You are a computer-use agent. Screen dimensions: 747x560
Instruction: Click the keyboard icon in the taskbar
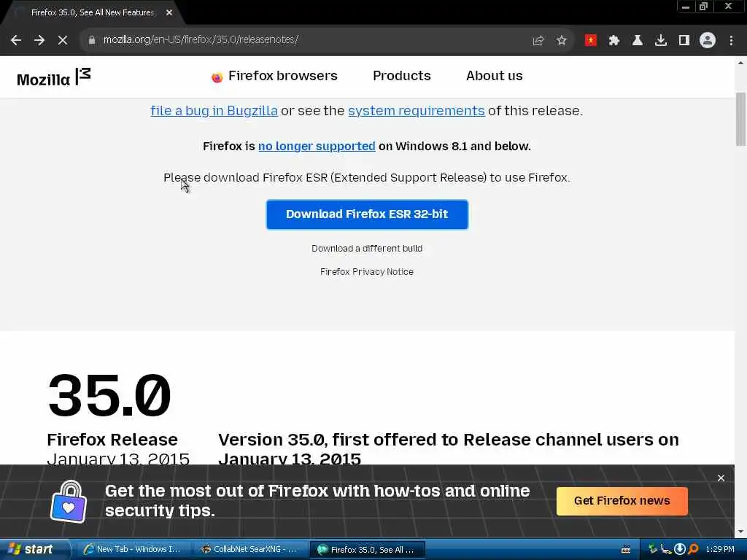626,550
